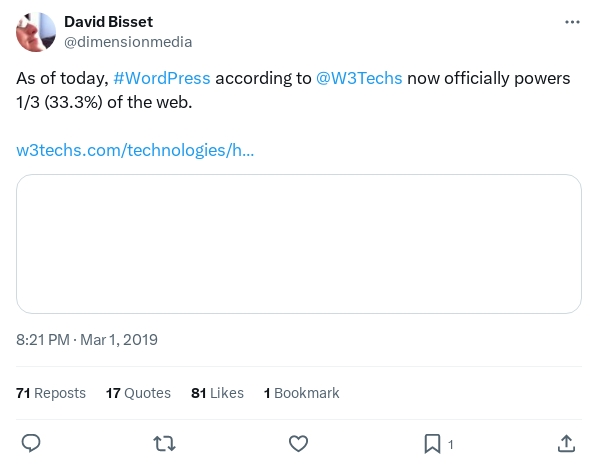Share the tweet via the upload arrow icon
This screenshot has width=598, height=467.
click(566, 443)
